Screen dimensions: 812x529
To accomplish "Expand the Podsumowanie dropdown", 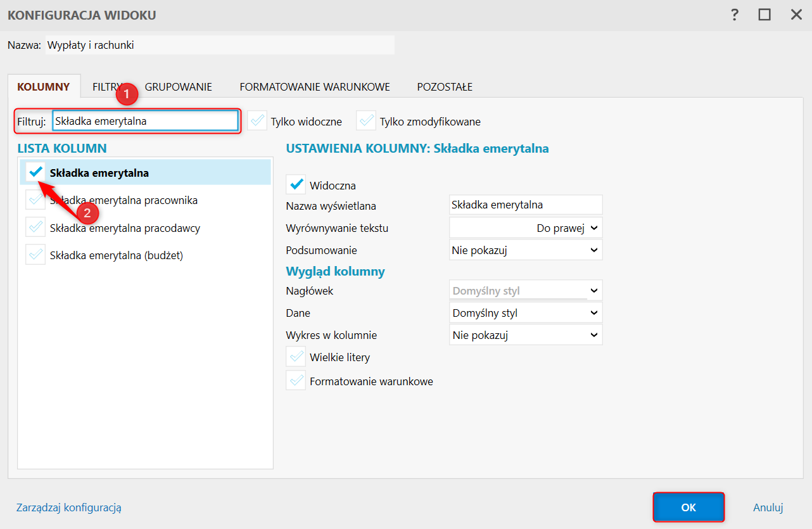I will pos(526,250).
